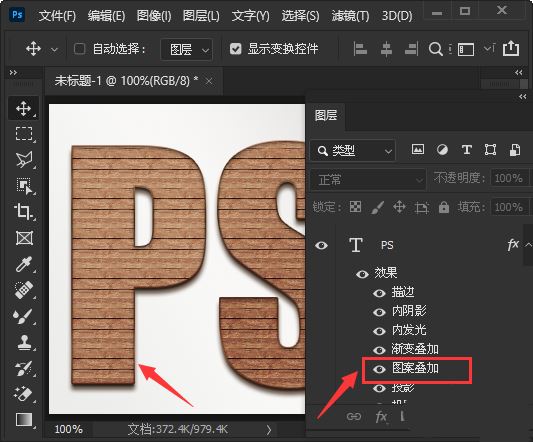Select the Clone Stamp tool

(24, 342)
